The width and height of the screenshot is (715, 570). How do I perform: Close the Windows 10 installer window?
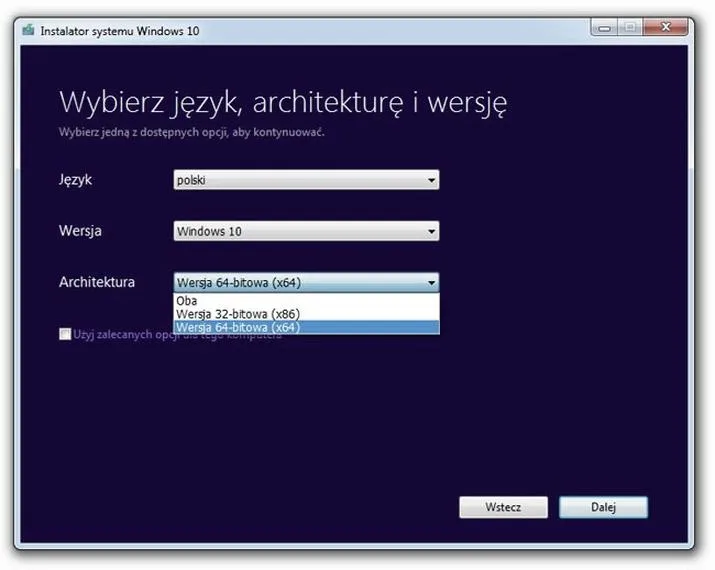(x=665, y=28)
